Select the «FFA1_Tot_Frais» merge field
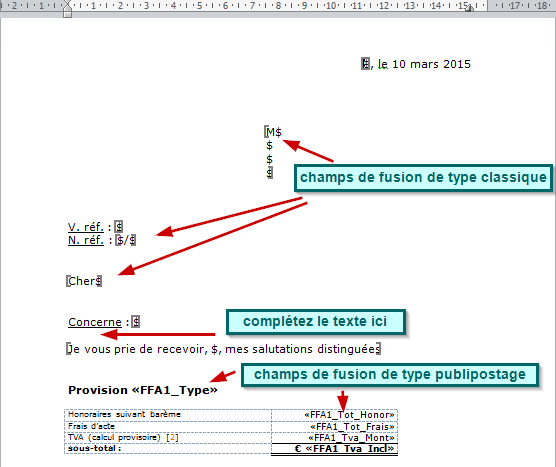The image size is (556, 467). click(352, 426)
